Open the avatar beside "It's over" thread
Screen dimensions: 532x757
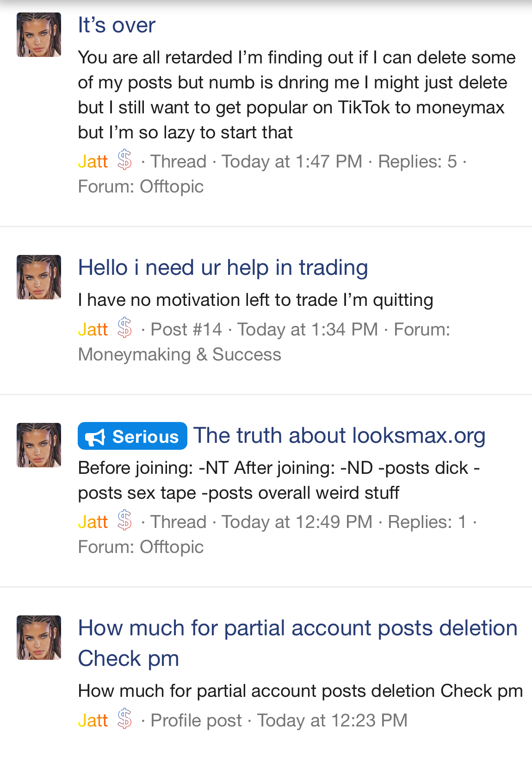point(39,35)
